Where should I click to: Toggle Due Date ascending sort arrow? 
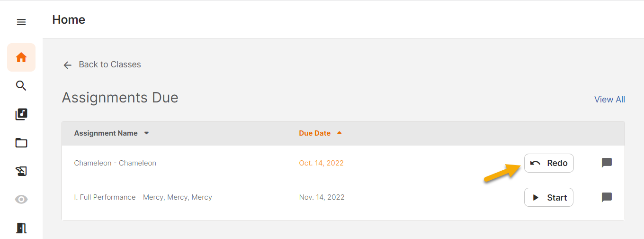coord(339,133)
